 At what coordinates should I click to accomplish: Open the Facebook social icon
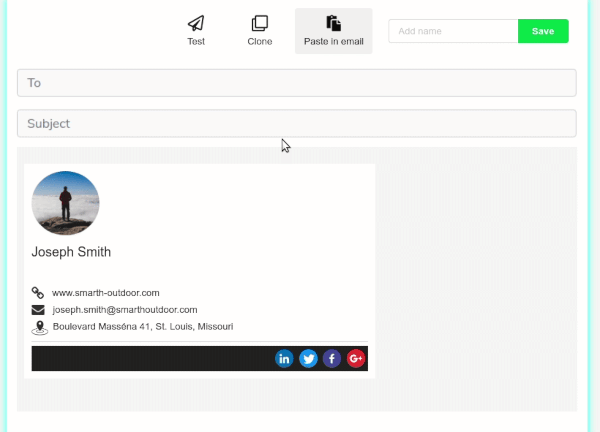(332, 359)
